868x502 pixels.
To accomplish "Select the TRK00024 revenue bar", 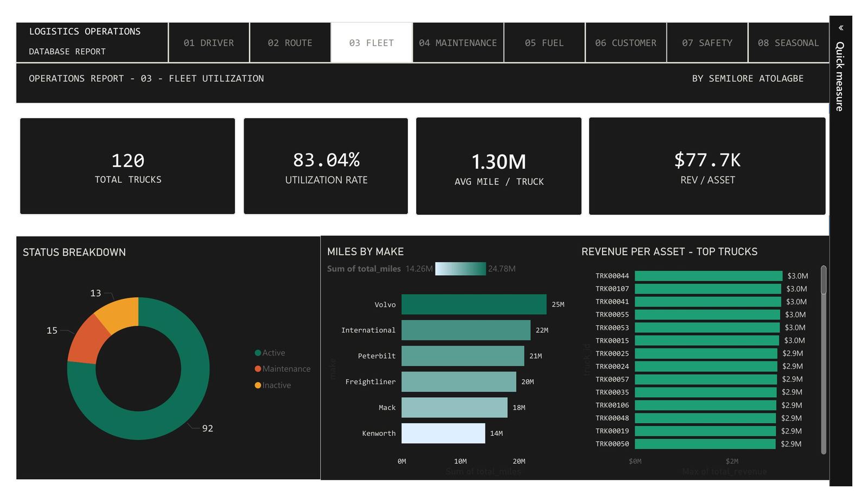I will point(706,366).
